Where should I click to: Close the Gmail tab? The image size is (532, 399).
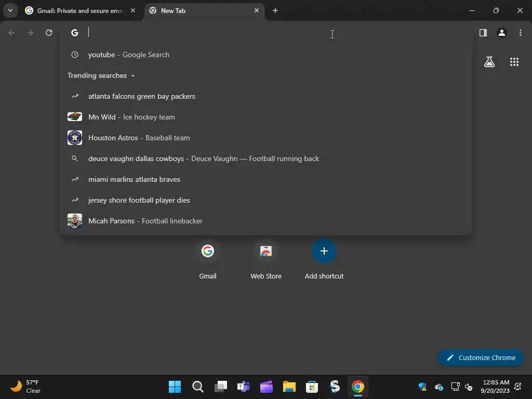(x=133, y=10)
